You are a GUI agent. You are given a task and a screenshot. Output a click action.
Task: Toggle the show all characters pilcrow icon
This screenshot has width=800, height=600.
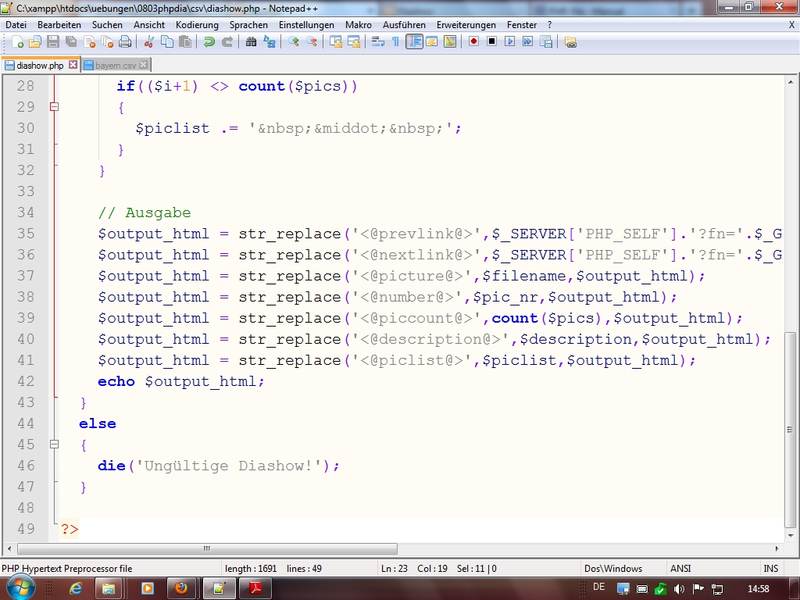click(x=396, y=42)
